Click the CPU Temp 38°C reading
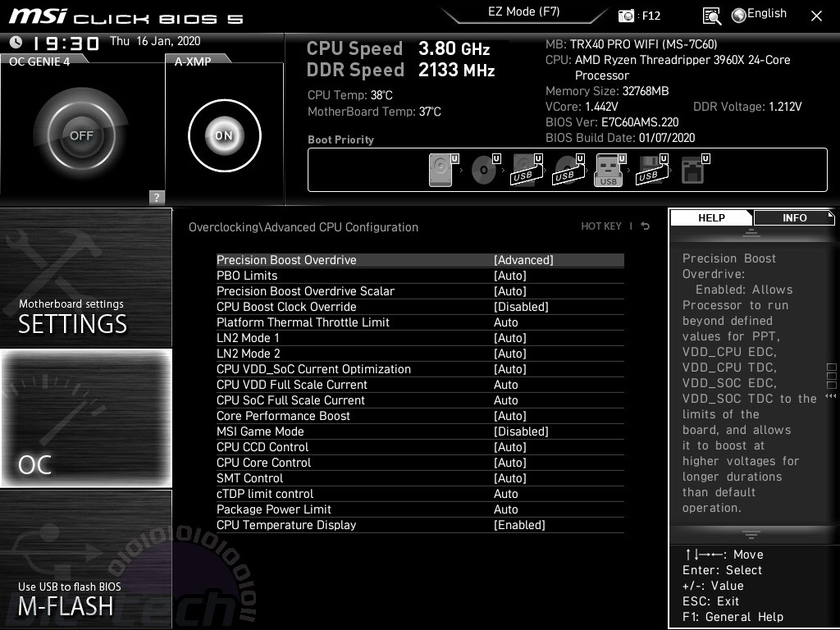The width and height of the screenshot is (840, 630). pyautogui.click(x=349, y=95)
